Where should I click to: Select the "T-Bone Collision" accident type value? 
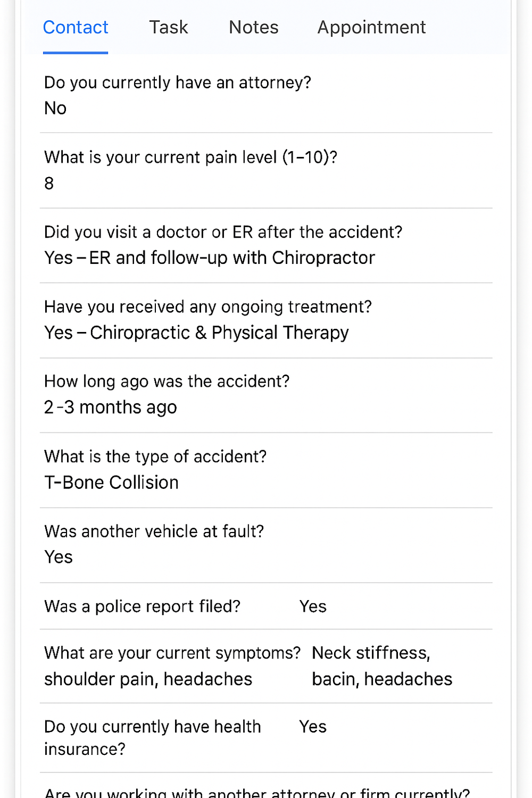[x=111, y=483]
